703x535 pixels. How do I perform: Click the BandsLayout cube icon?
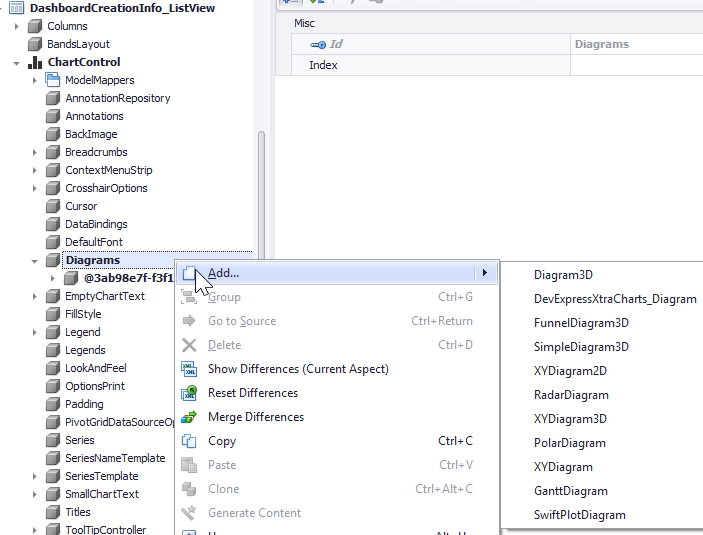tap(35, 44)
